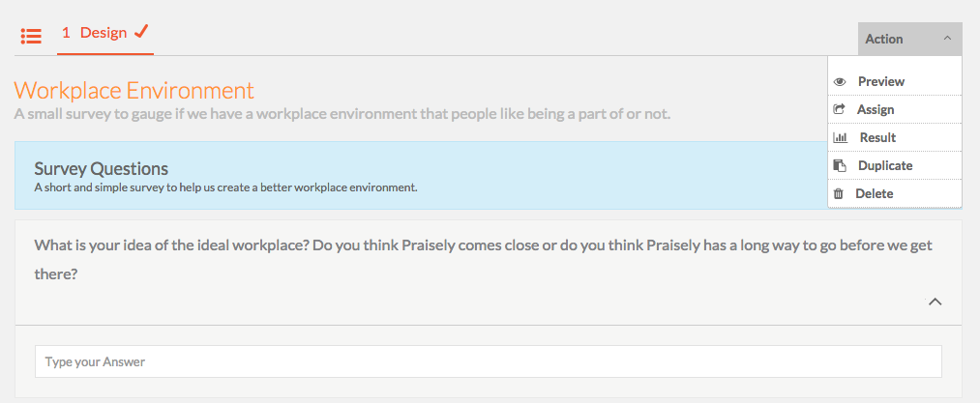Click the chevron arrow in the Action button

(947, 38)
